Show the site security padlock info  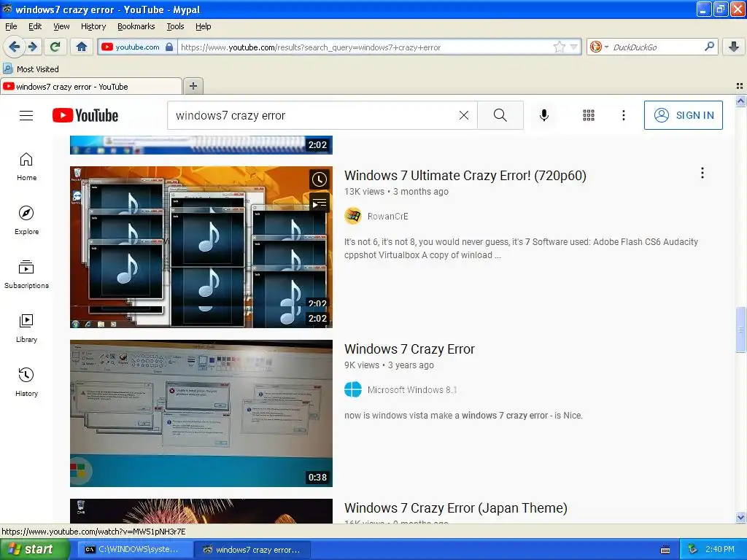[169, 47]
